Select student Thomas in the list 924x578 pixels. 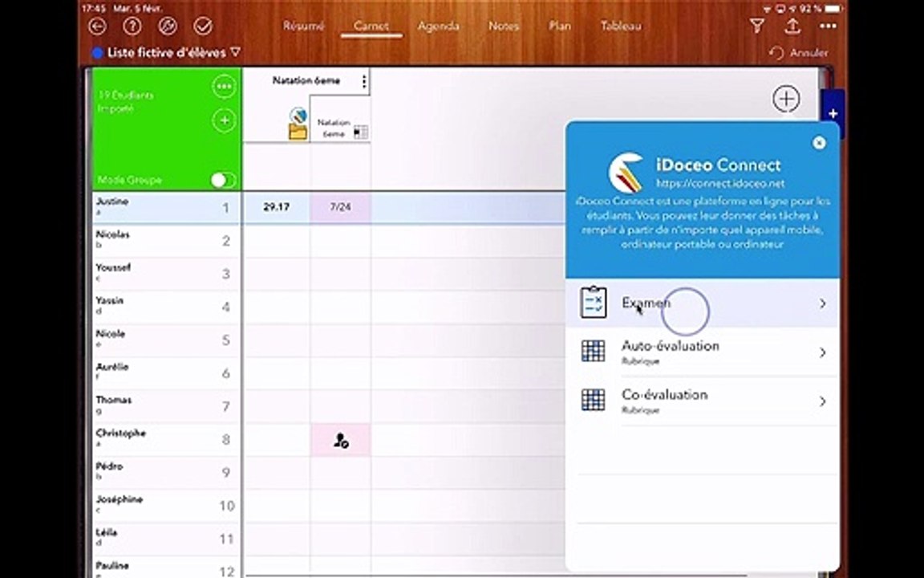tap(166, 405)
